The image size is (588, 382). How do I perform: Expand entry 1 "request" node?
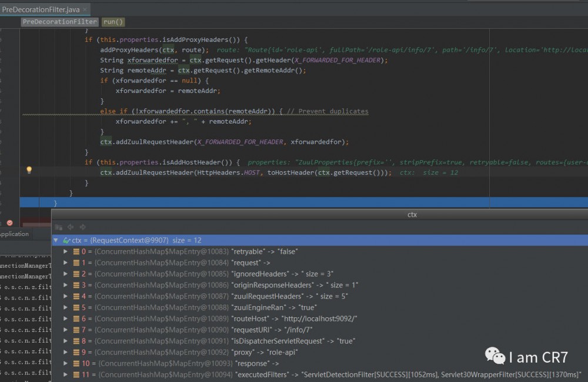[x=66, y=263]
